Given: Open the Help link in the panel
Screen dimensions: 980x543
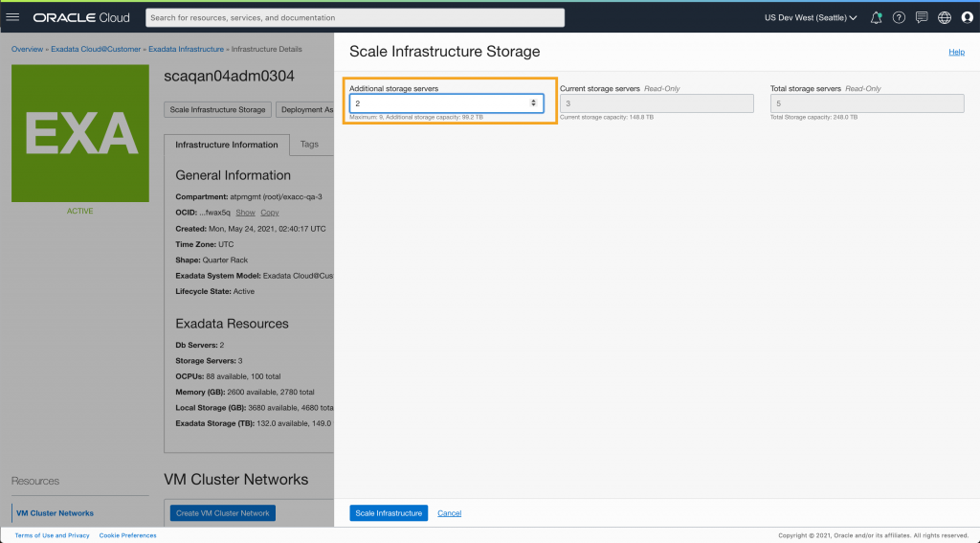Looking at the screenshot, I should [956, 52].
